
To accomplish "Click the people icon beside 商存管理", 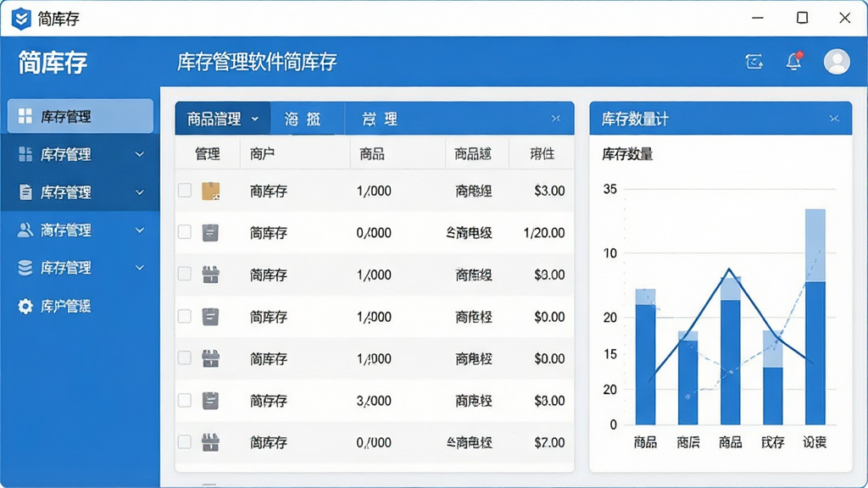I will [25, 230].
